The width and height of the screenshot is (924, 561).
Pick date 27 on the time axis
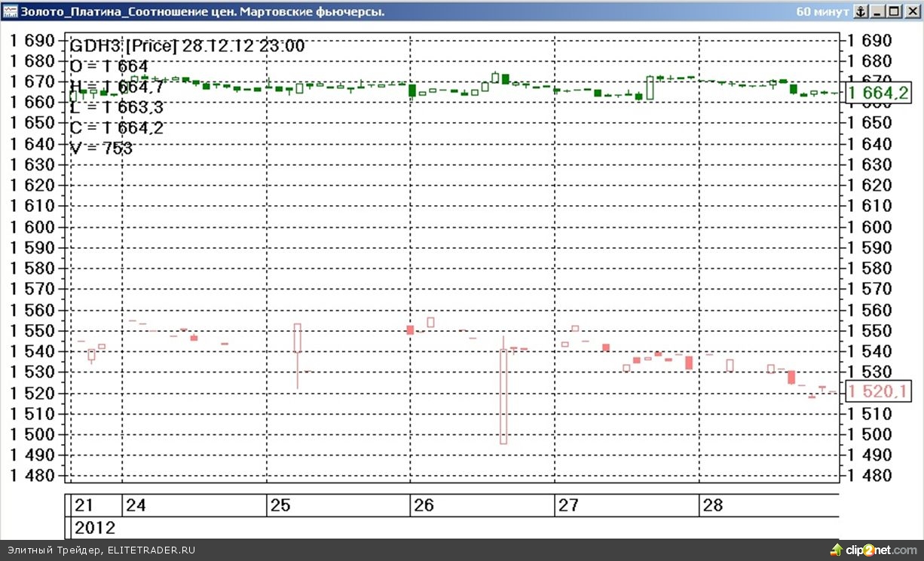tap(568, 505)
